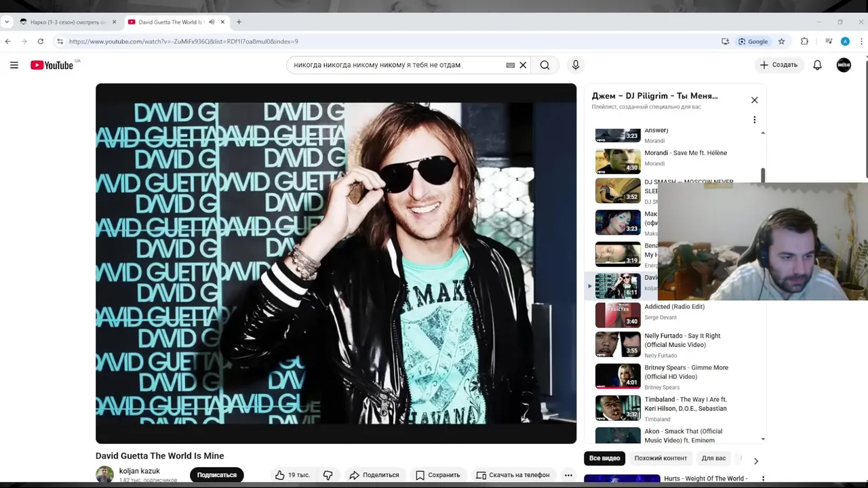Open YouTube notifications bell
868x488 pixels.
[x=817, y=65]
